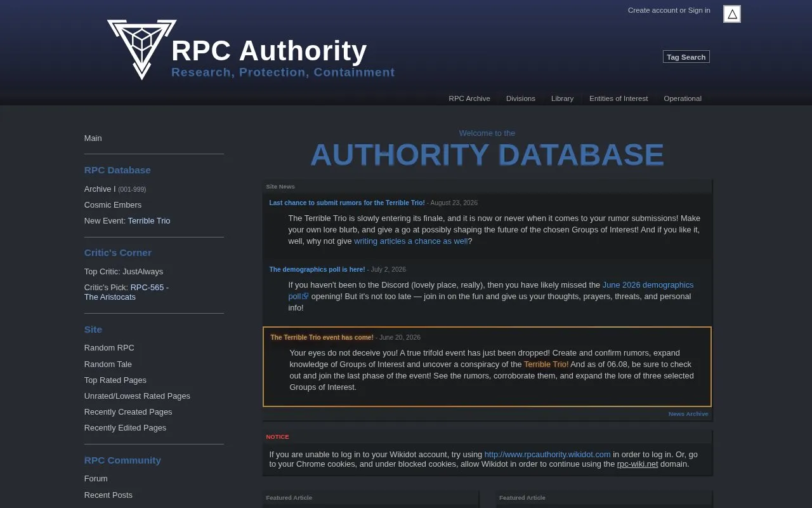Image resolution: width=812 pixels, height=508 pixels.
Task: Open the June 2026 demographics poll link
Action: [x=491, y=290]
